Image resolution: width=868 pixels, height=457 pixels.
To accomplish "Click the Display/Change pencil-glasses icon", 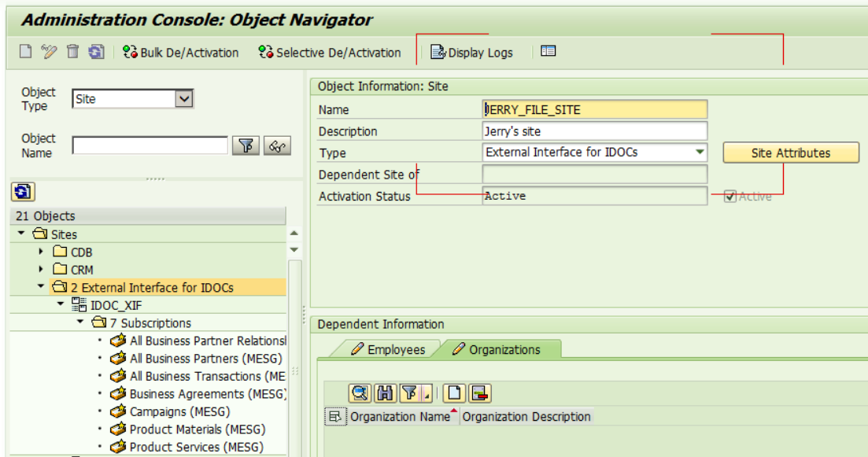I will click(x=49, y=51).
